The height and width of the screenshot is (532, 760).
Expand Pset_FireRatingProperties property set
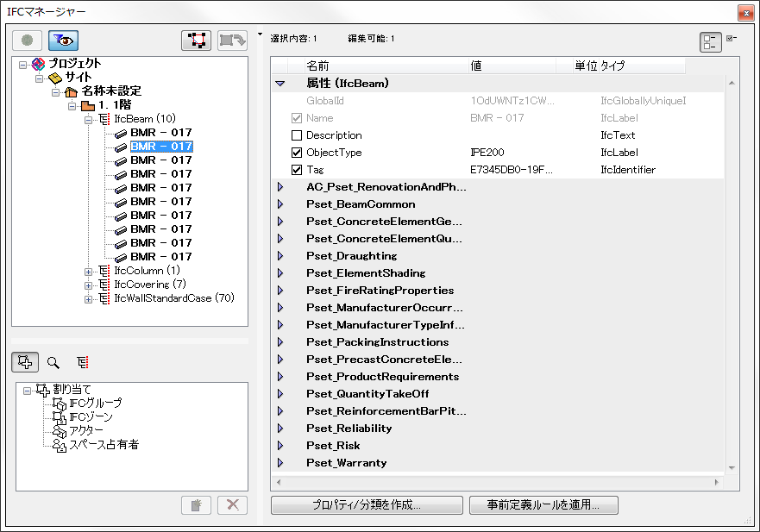[280, 291]
